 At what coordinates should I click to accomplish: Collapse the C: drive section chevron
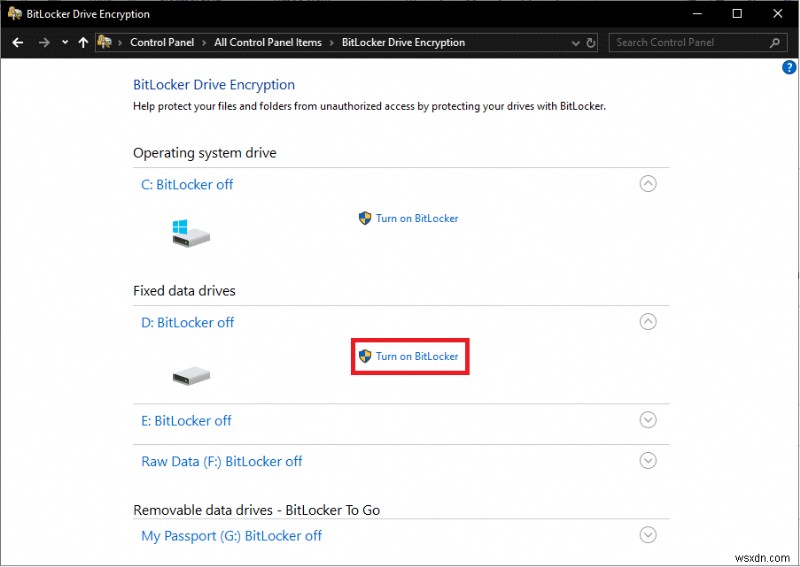click(648, 184)
